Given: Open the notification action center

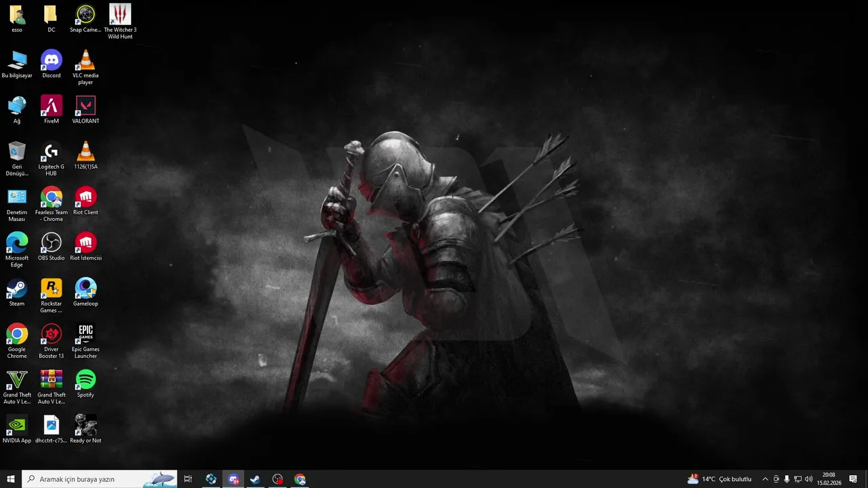Looking at the screenshot, I should [853, 479].
